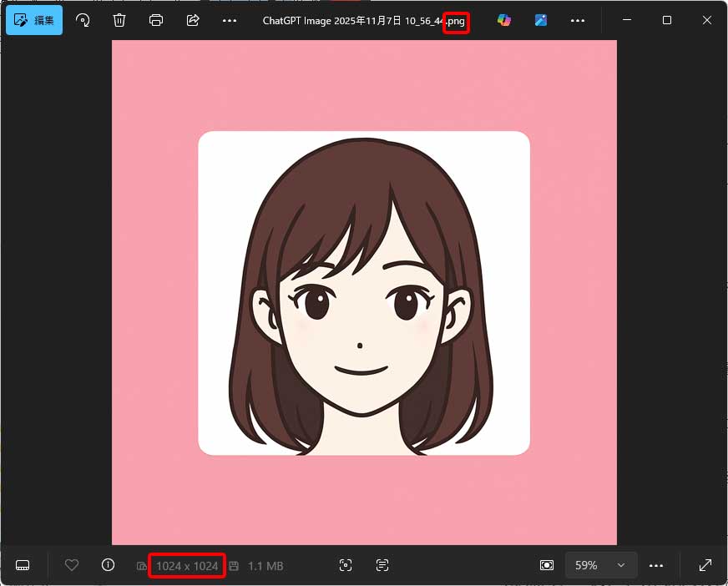This screenshot has width=728, height=586.
Task: Open the bottom-bar overflow menu
Action: (656, 565)
